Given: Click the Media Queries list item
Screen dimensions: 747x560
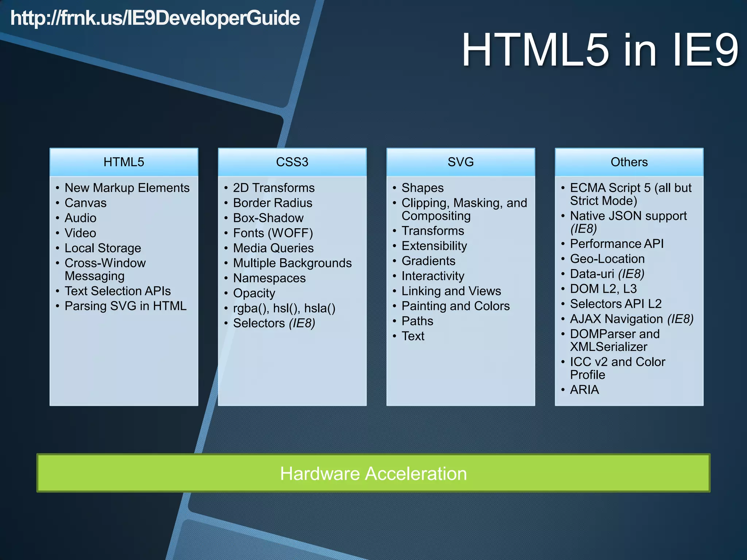Looking at the screenshot, I should coord(273,248).
